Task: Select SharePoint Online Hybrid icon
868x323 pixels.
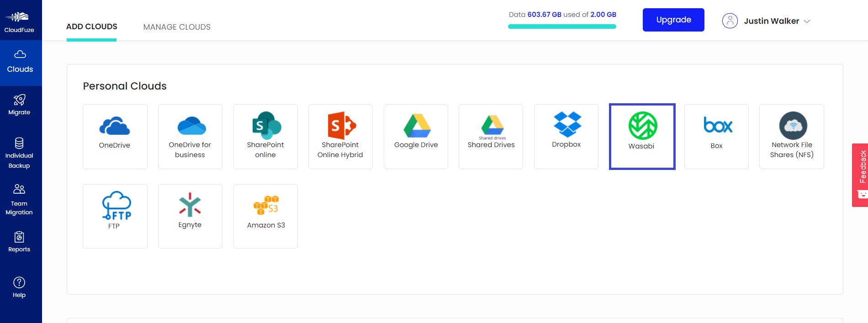Action: tap(341, 126)
